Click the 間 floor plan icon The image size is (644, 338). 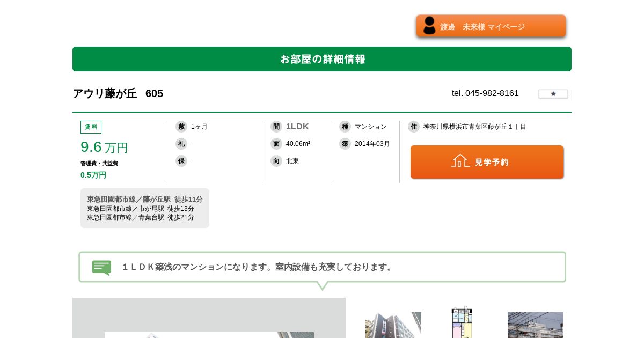point(276,127)
